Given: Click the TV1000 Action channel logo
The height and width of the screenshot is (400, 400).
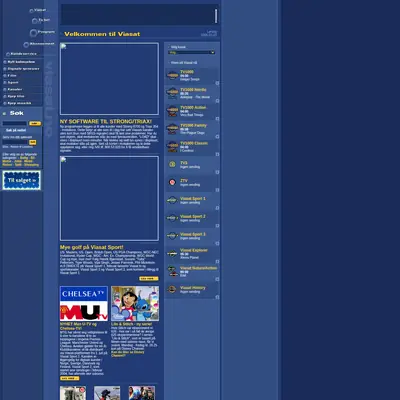Looking at the screenshot, I should 172,110.
